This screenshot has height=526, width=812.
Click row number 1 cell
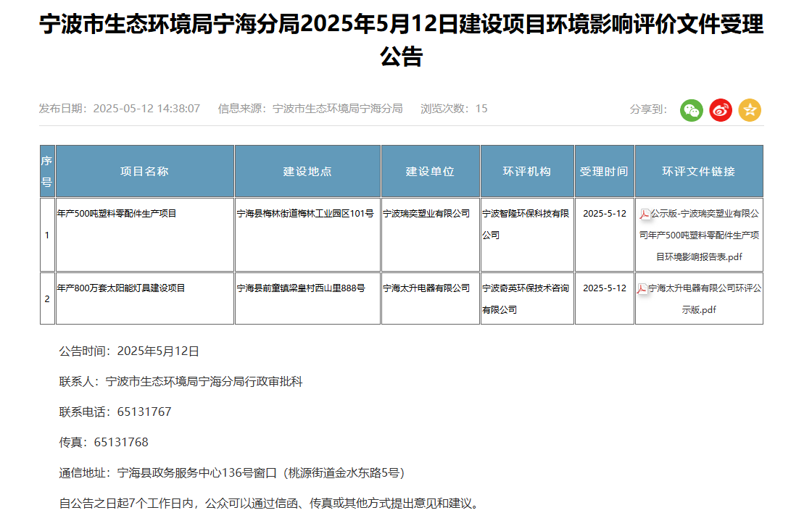(47, 235)
